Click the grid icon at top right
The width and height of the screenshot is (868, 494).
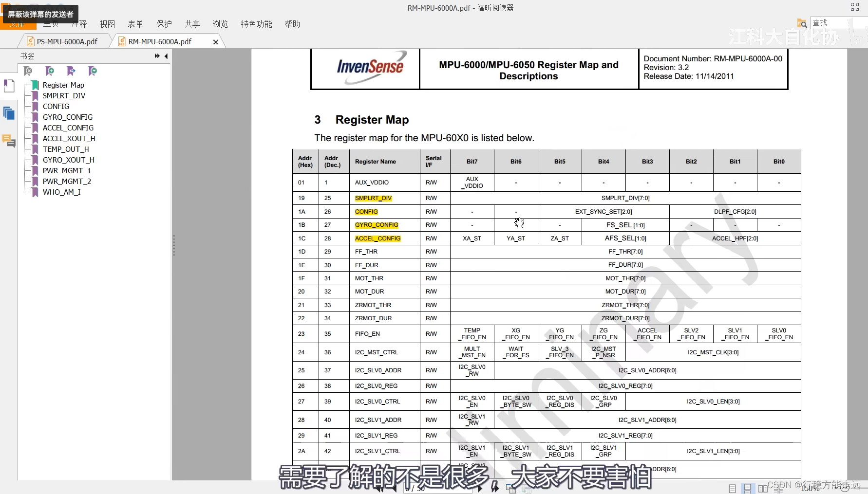click(x=855, y=7)
